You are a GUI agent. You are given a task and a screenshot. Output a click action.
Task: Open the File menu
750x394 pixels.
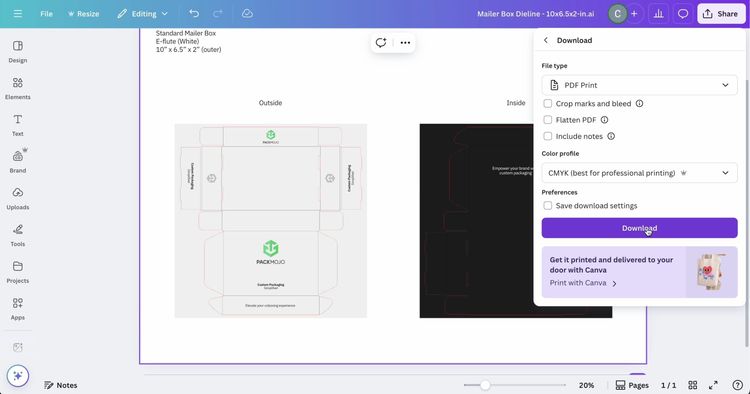click(46, 14)
